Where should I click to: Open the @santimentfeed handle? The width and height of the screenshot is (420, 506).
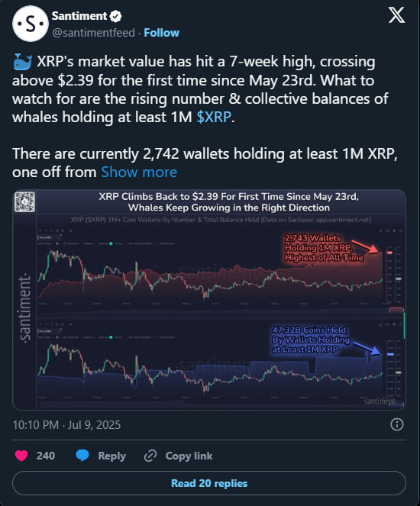point(93,33)
